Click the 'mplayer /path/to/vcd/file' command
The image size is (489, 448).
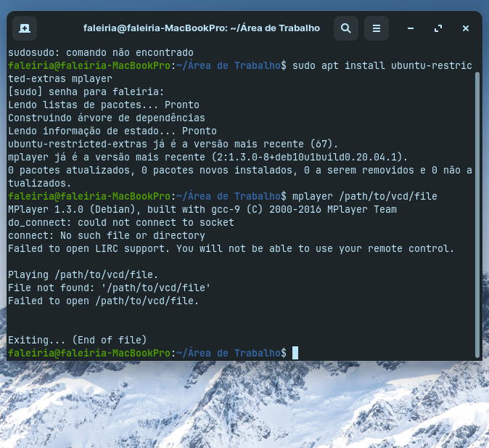[x=364, y=196]
